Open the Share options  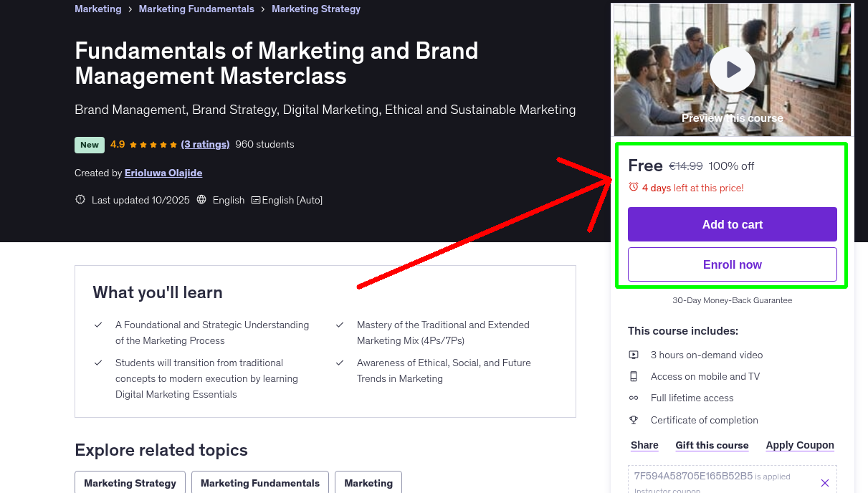tap(644, 445)
